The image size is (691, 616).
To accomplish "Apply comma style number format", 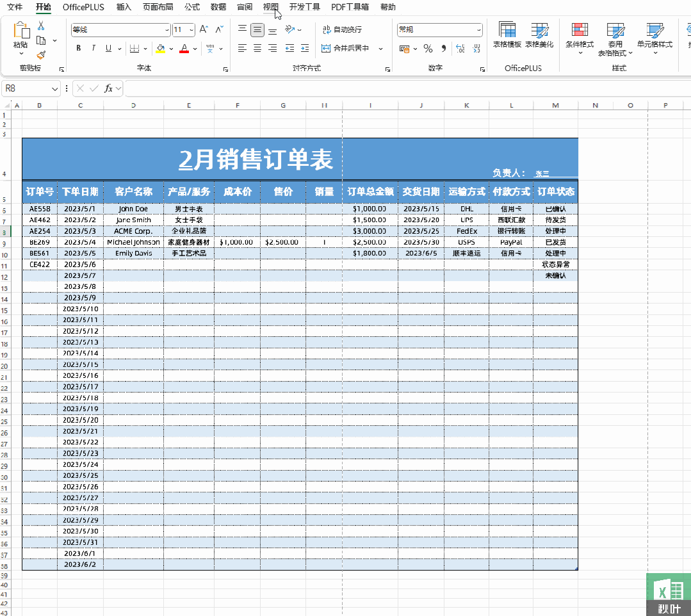I will click(x=444, y=49).
